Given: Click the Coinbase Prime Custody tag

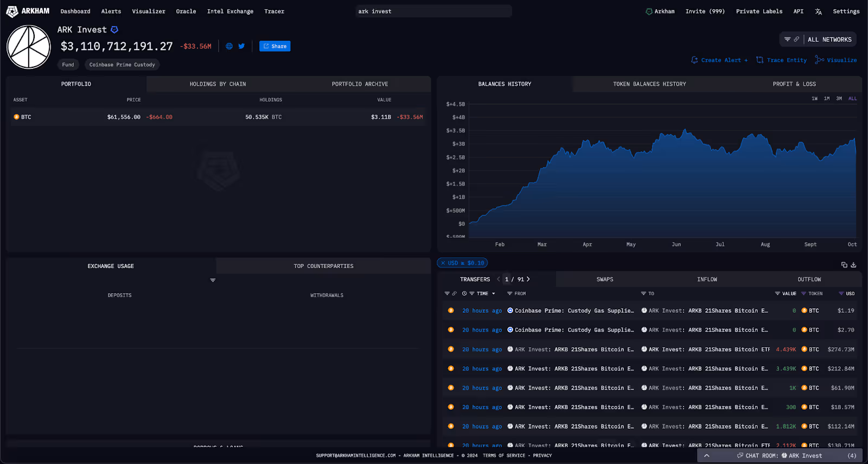Looking at the screenshot, I should 122,65.
